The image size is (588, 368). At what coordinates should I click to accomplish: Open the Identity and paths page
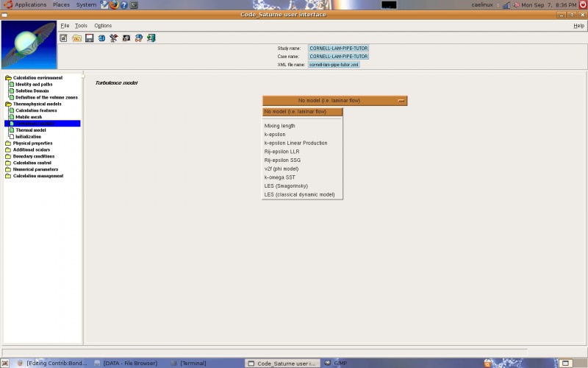tap(33, 85)
